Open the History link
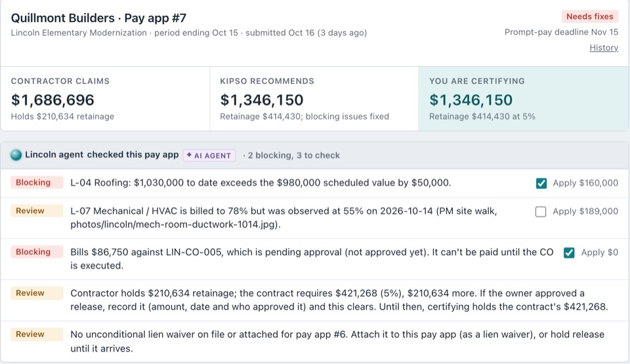The height and width of the screenshot is (364, 630). pyautogui.click(x=604, y=47)
